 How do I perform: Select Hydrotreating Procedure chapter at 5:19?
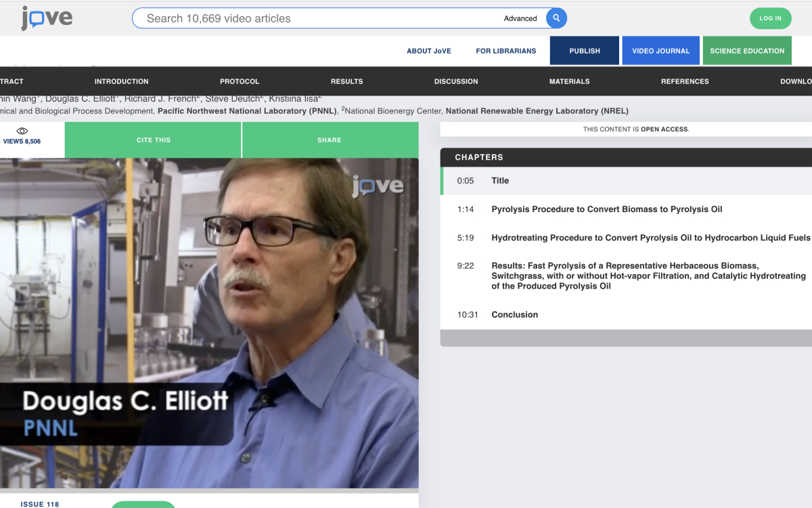coord(650,238)
